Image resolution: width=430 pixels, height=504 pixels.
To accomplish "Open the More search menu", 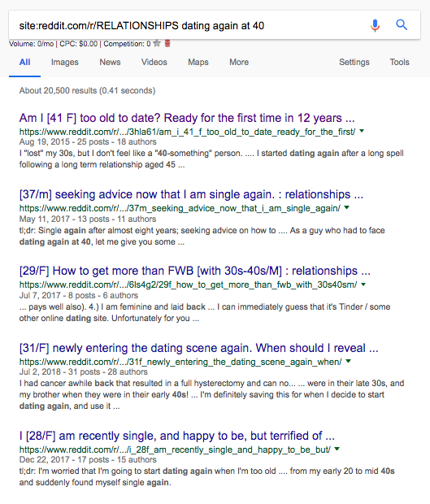I will (x=239, y=62).
